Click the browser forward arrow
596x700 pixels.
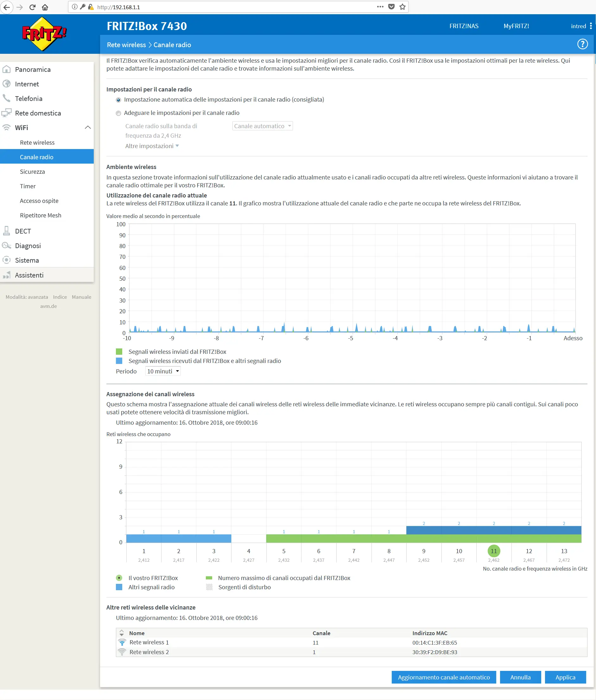[x=20, y=7]
